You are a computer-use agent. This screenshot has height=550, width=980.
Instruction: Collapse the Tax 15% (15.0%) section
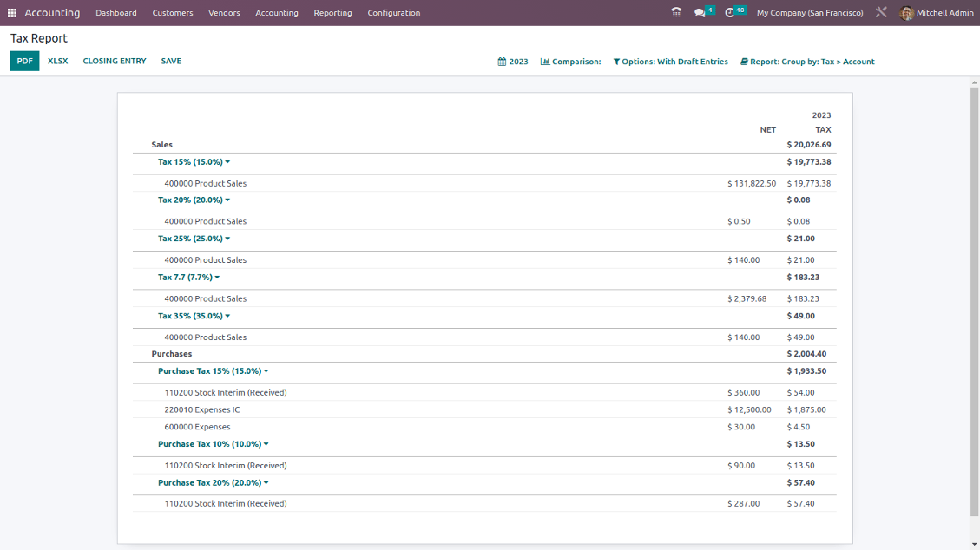pos(194,161)
